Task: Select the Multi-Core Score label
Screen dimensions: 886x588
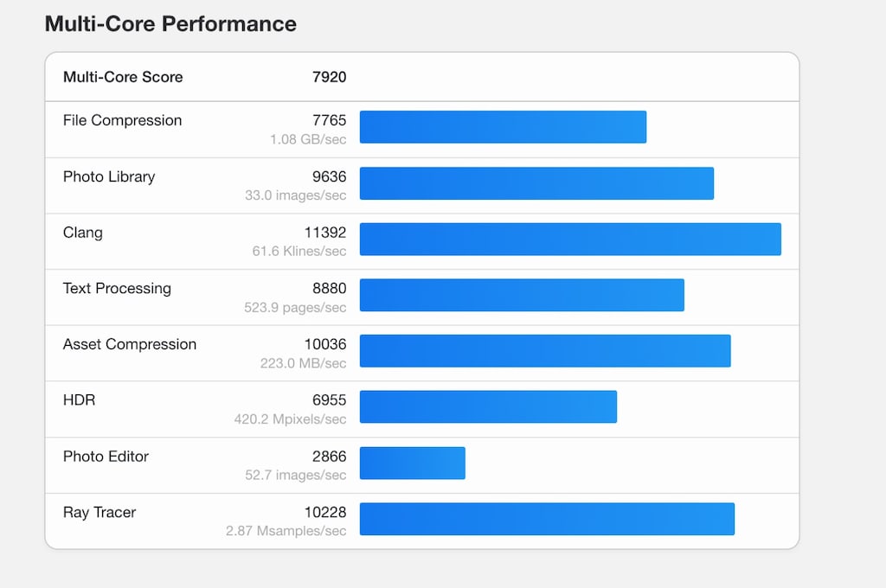Action: click(123, 77)
